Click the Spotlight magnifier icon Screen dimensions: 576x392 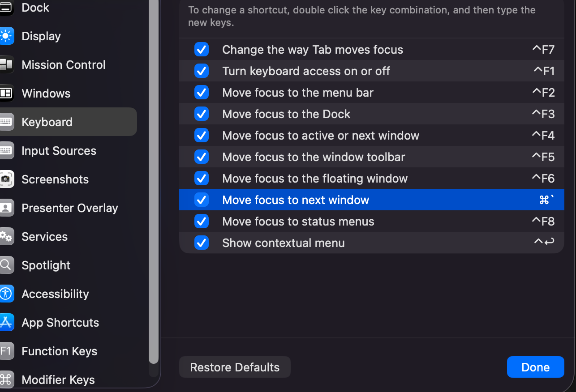[x=6, y=265]
